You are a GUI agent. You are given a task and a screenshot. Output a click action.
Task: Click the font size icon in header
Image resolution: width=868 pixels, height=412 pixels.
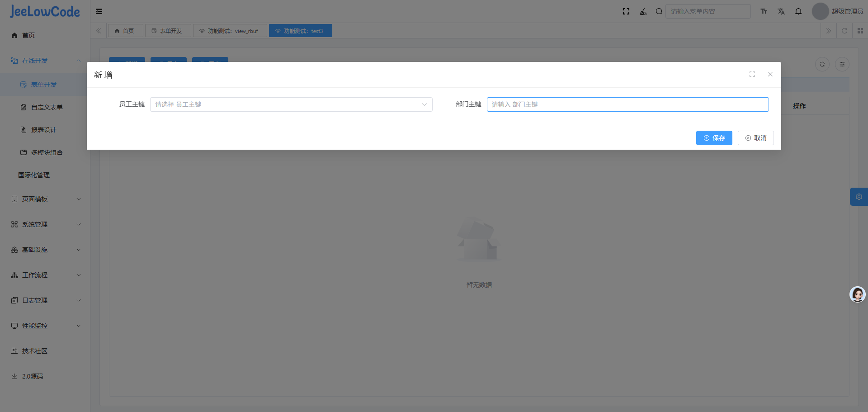tap(764, 11)
